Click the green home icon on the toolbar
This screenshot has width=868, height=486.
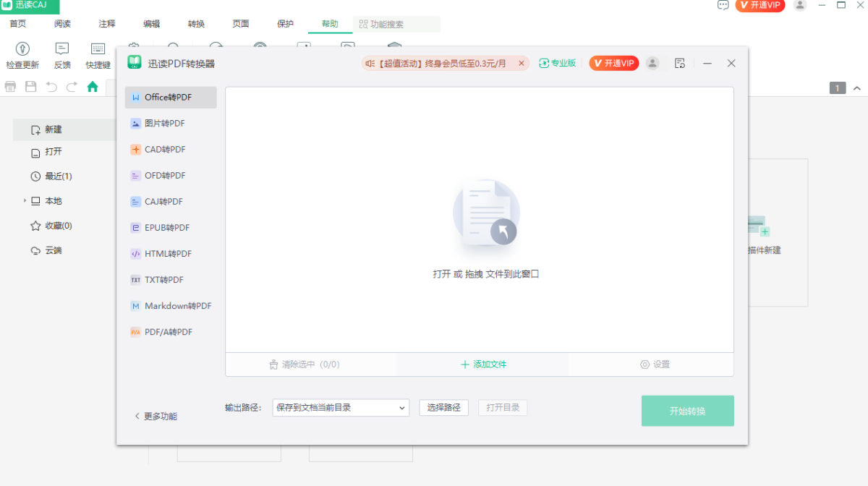(92, 86)
